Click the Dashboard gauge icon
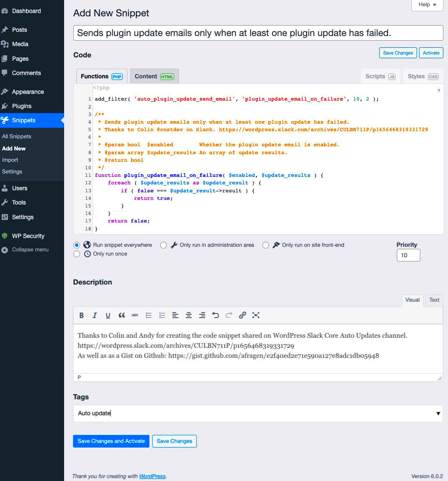Screen dimensions: 448x481 (5, 11)
